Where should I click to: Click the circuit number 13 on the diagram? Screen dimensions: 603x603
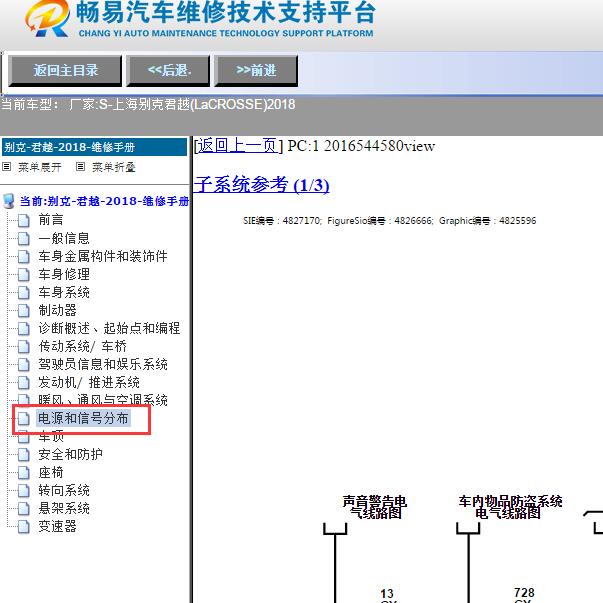point(387,593)
